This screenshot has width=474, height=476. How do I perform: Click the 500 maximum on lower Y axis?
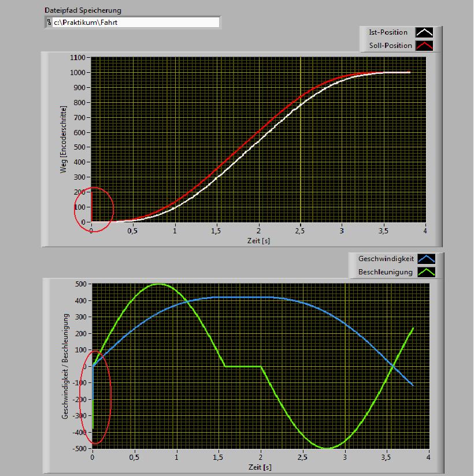click(x=81, y=284)
